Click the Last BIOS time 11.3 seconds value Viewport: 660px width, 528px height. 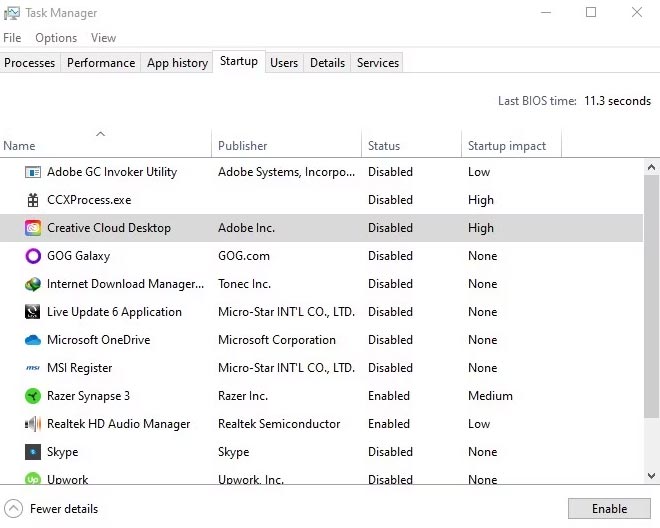pyautogui.click(x=617, y=101)
